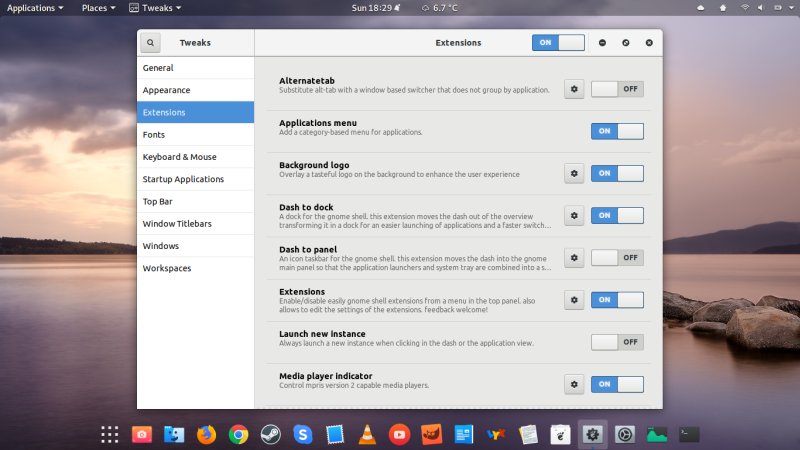
Task: Launch GIMP from the dock
Action: [x=431, y=435]
